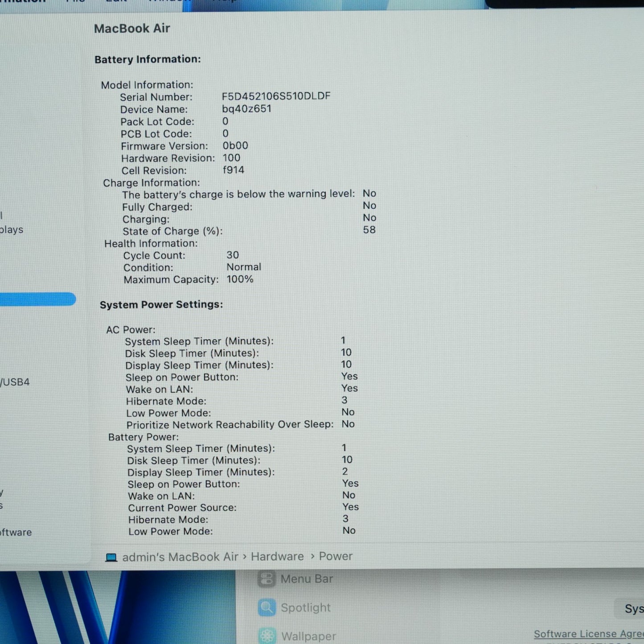The image size is (644, 644).
Task: Click the "Charge Information:" label
Action: (152, 183)
